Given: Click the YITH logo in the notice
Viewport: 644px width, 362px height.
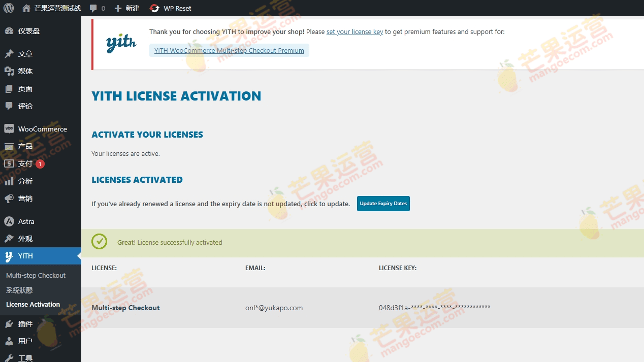Looking at the screenshot, I should coord(121,44).
